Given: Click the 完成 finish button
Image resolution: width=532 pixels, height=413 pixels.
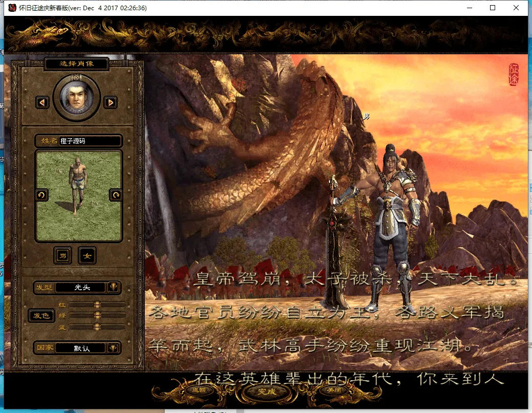Looking at the screenshot, I should coord(266,392).
